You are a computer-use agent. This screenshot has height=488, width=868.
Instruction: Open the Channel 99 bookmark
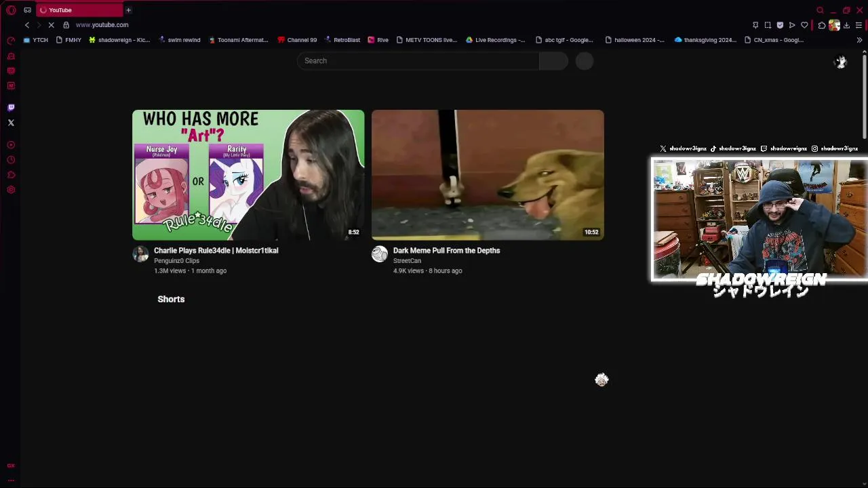coord(297,40)
